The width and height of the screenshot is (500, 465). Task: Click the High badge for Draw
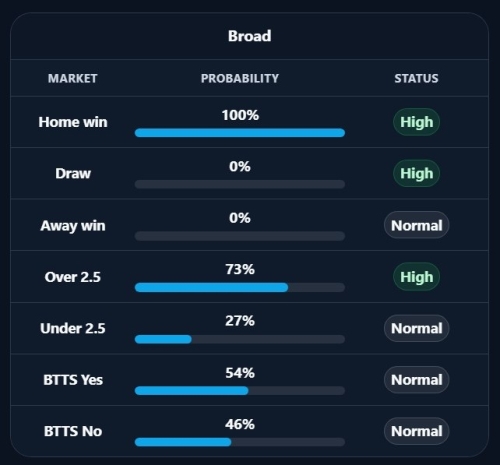(416, 173)
